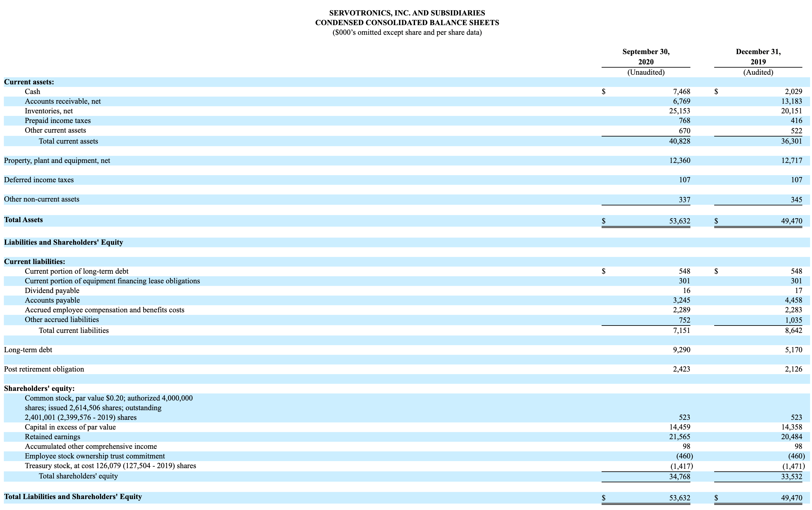Select accrued compensation value 2,289

(681, 310)
